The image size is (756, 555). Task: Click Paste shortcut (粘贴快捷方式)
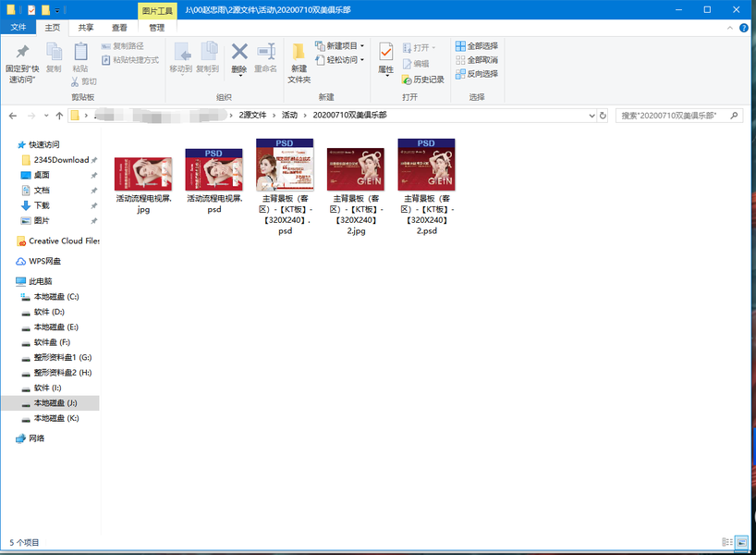click(130, 60)
